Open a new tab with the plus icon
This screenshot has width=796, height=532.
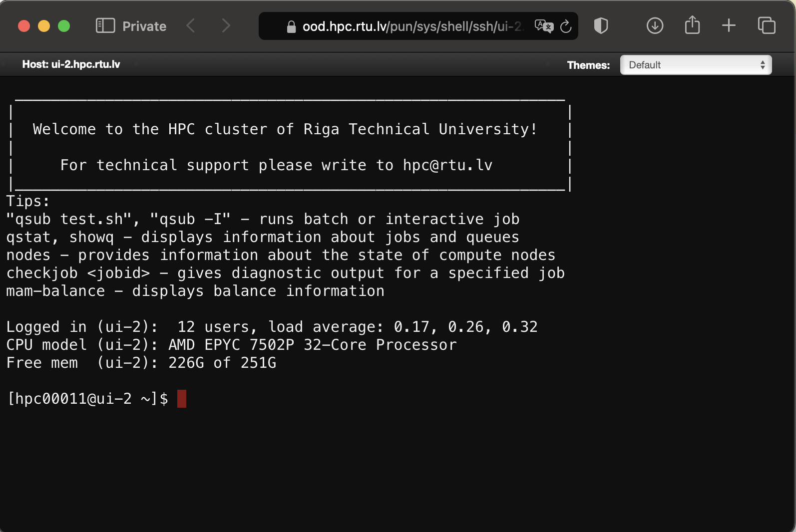click(x=729, y=25)
